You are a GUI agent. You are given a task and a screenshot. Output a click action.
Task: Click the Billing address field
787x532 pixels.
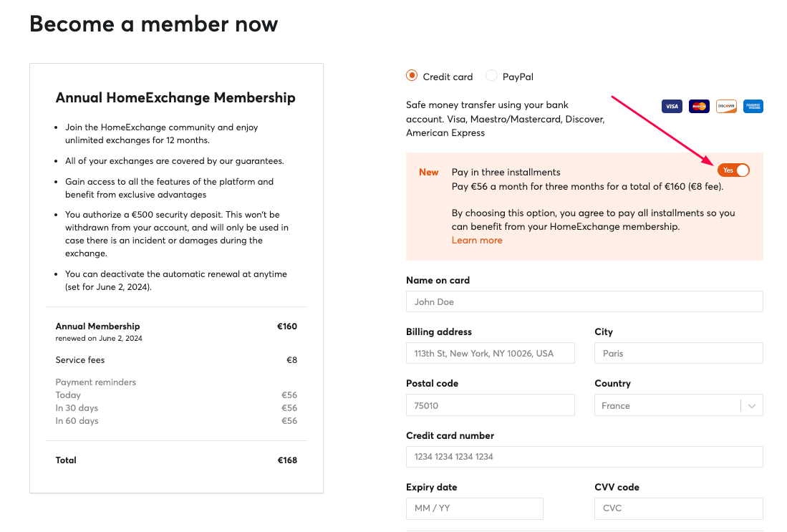coord(491,353)
